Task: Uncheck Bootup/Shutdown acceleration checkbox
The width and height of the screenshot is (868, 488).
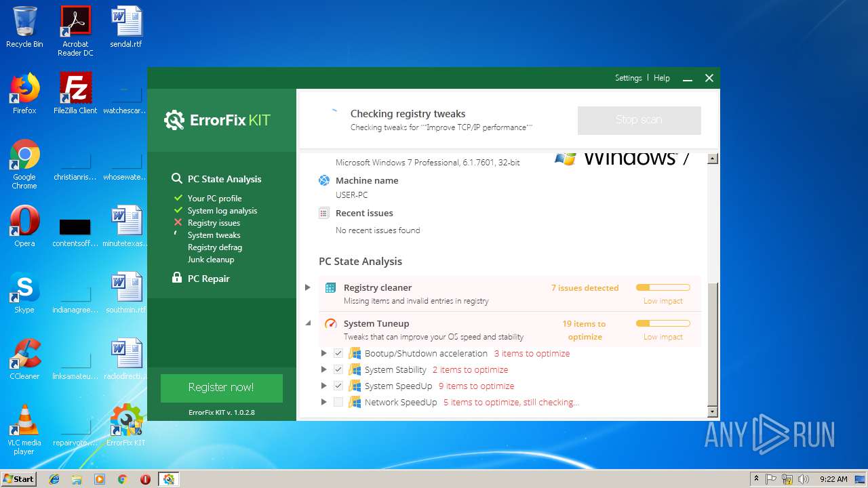Action: point(338,353)
